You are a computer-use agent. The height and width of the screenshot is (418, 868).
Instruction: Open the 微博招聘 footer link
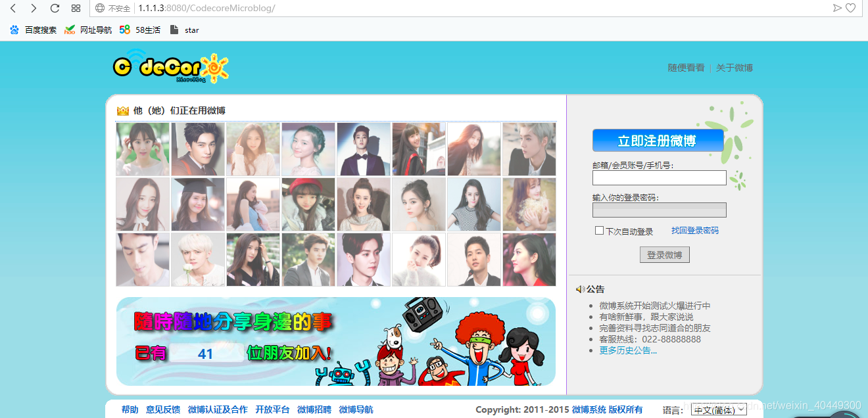point(314,409)
